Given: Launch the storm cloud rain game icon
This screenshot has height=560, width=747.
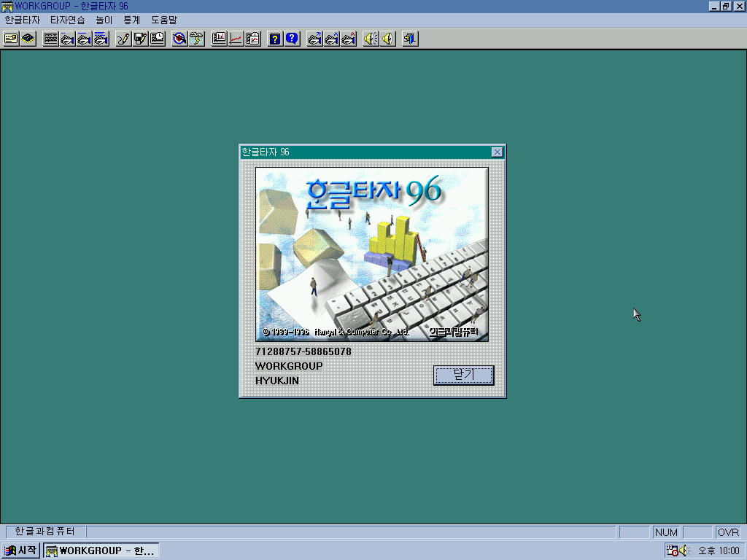Looking at the screenshot, I should 196,39.
